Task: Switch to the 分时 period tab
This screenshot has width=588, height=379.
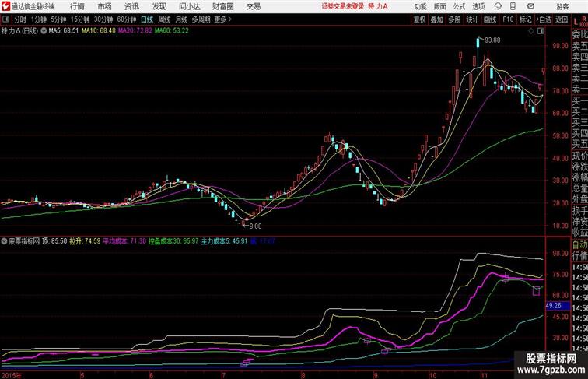Action: tap(20, 19)
